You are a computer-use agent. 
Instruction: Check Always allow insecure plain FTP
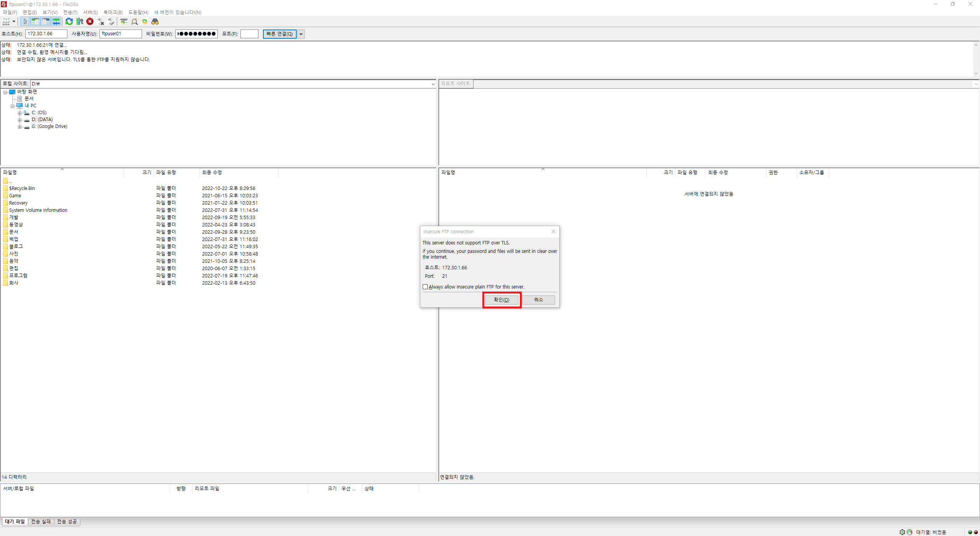click(x=425, y=287)
